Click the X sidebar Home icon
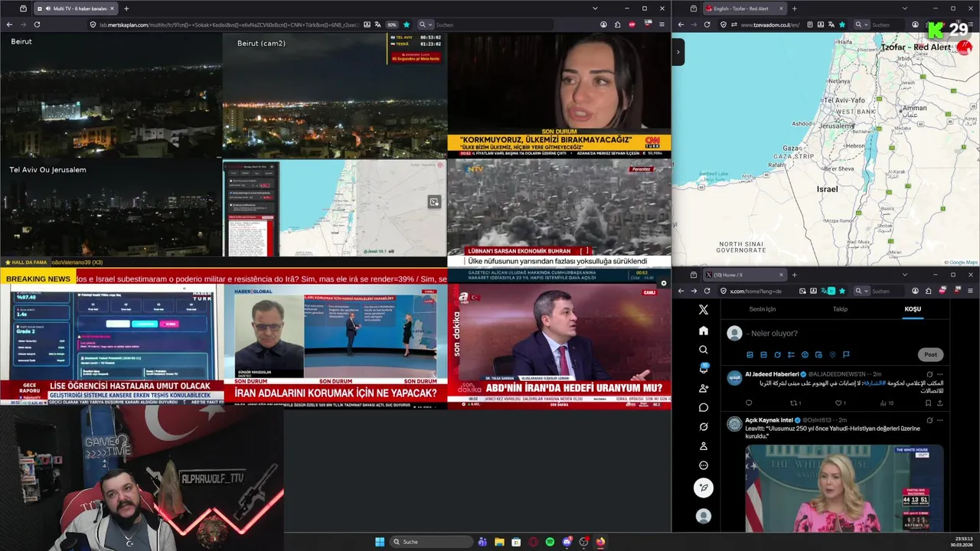The image size is (980, 551). [x=704, y=331]
